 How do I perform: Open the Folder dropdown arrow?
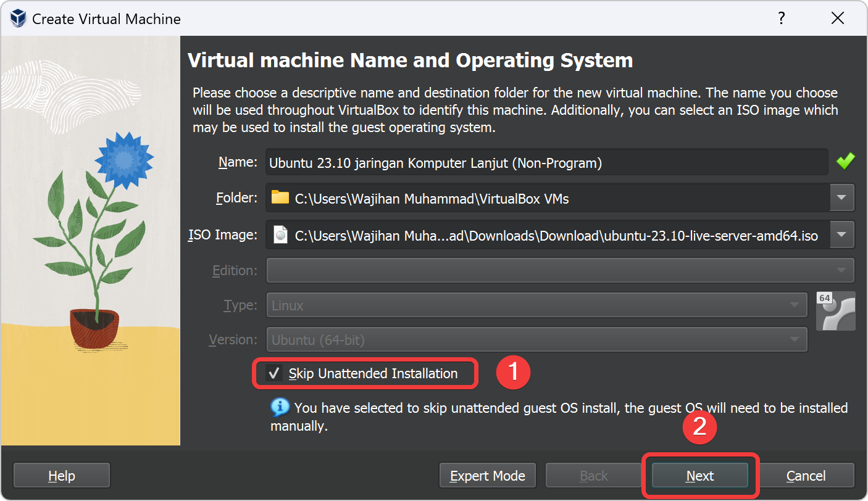coord(841,197)
